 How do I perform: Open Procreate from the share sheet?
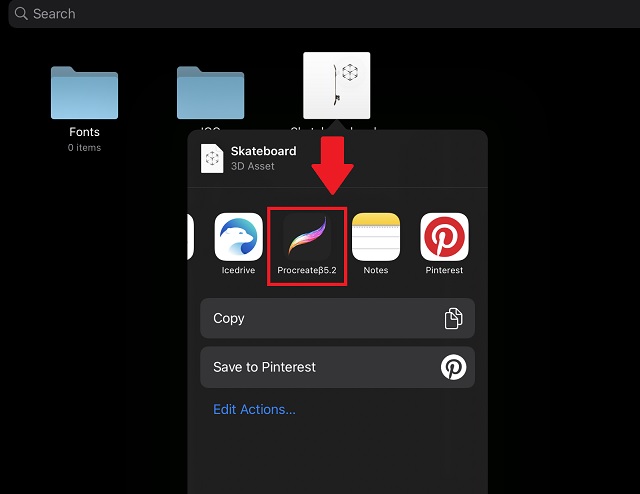point(306,237)
